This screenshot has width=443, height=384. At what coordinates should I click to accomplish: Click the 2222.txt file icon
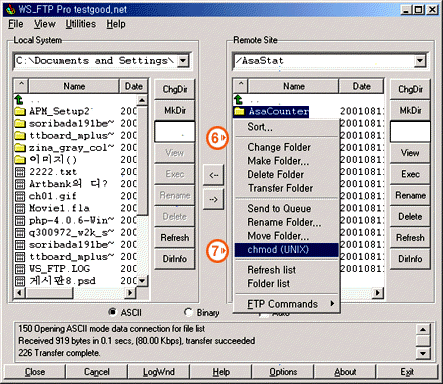(x=20, y=172)
